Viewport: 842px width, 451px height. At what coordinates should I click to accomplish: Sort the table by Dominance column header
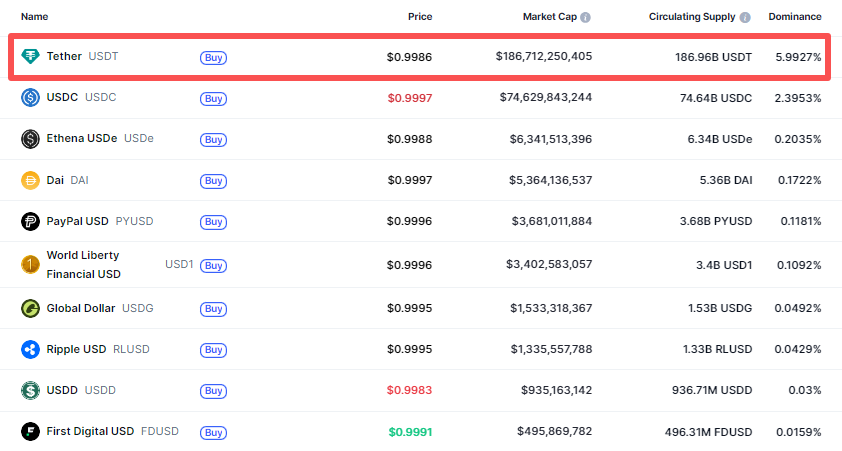[x=794, y=17]
